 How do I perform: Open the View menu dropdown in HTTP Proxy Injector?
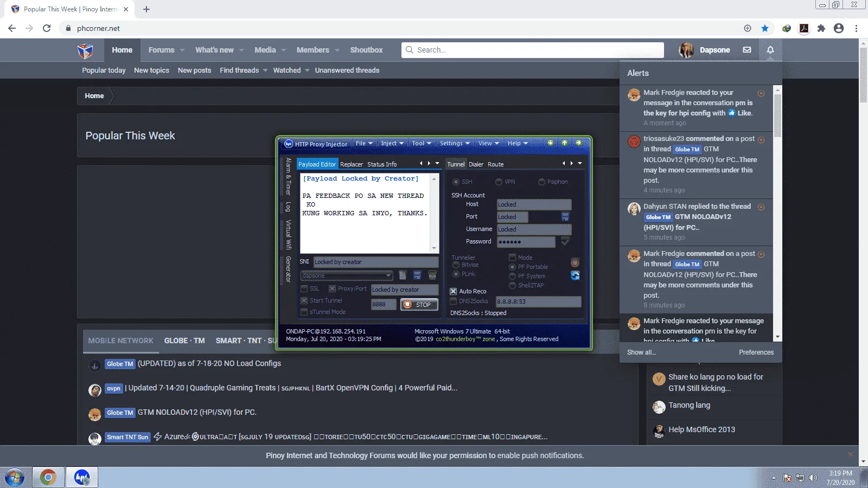point(489,143)
